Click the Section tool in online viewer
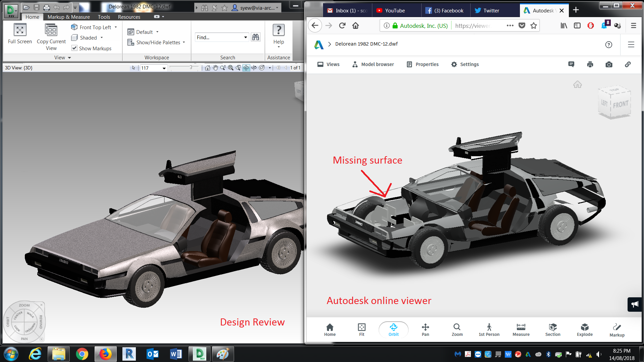644x362 pixels. (x=552, y=329)
